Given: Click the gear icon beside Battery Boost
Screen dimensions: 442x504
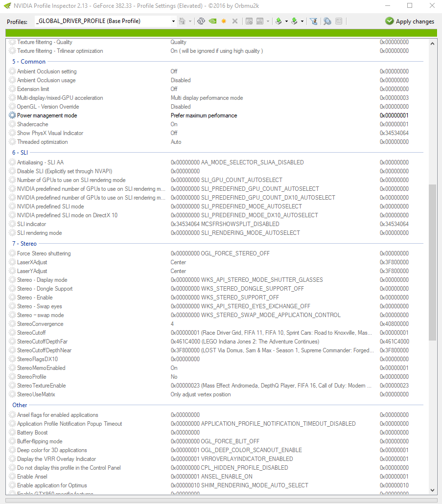Looking at the screenshot, I should click(12, 433).
